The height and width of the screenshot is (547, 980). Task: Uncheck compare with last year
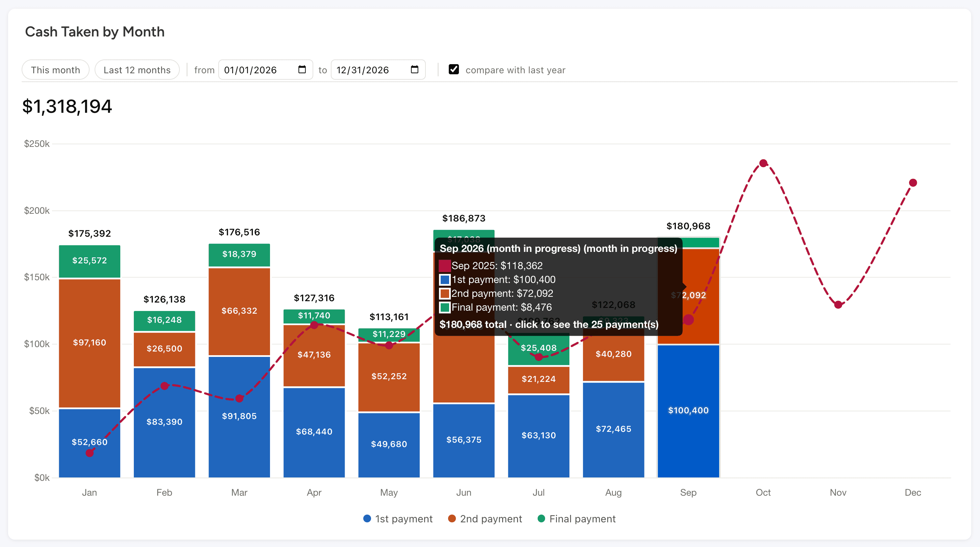[454, 70]
